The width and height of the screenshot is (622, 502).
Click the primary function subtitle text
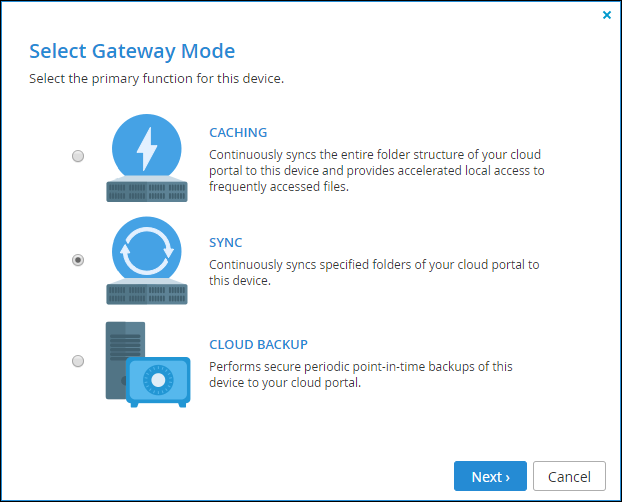click(x=157, y=79)
